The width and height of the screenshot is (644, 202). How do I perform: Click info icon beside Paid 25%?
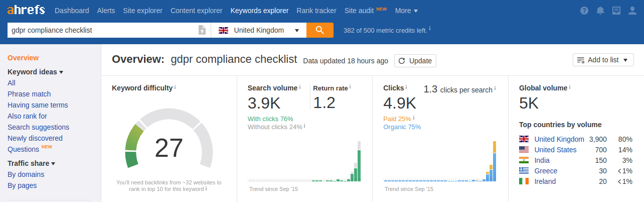click(x=414, y=118)
